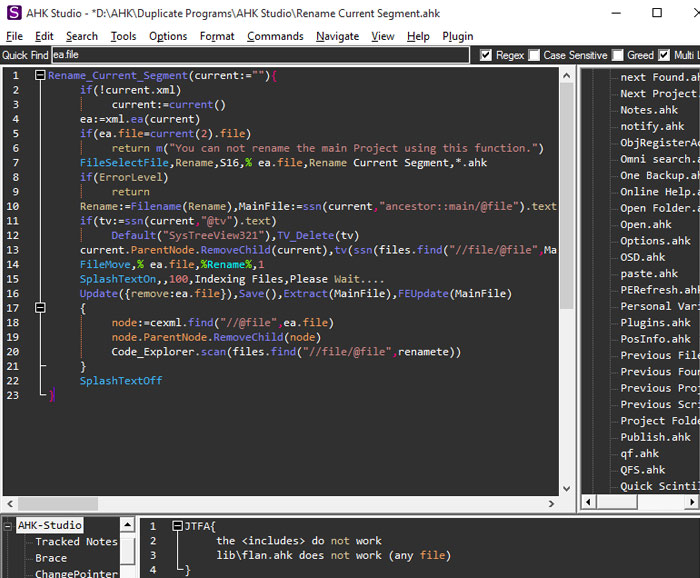This screenshot has height=578, width=700.
Task: Open the Edit menu
Action: (44, 36)
